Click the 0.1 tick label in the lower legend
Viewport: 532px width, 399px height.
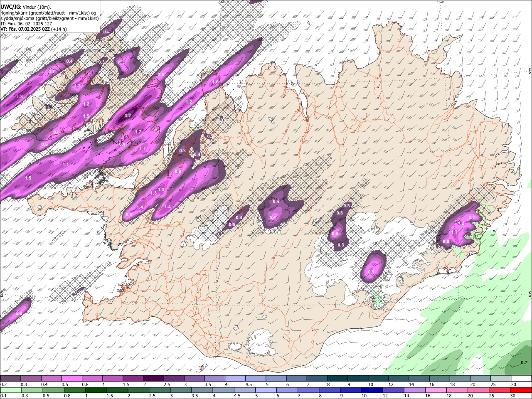click(x=3, y=396)
